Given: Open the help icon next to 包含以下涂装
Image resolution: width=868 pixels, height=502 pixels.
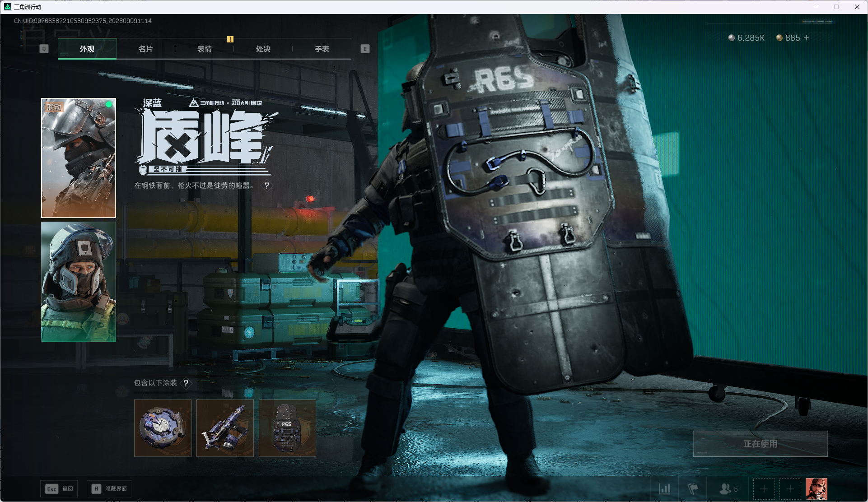Looking at the screenshot, I should coord(186,383).
